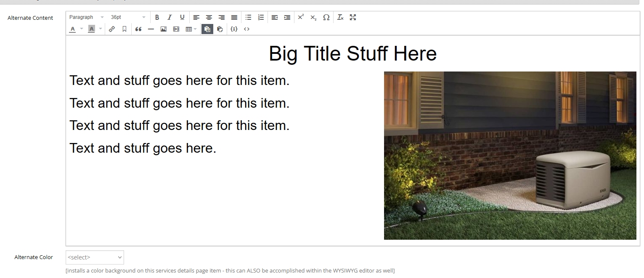Viewport: 644px width, 278px height.
Task: Insert a numbered list
Action: [261, 17]
